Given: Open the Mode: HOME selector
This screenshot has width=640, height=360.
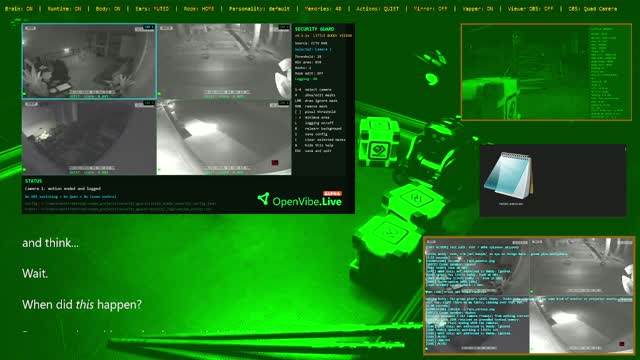Looking at the screenshot, I should pyautogui.click(x=199, y=9).
